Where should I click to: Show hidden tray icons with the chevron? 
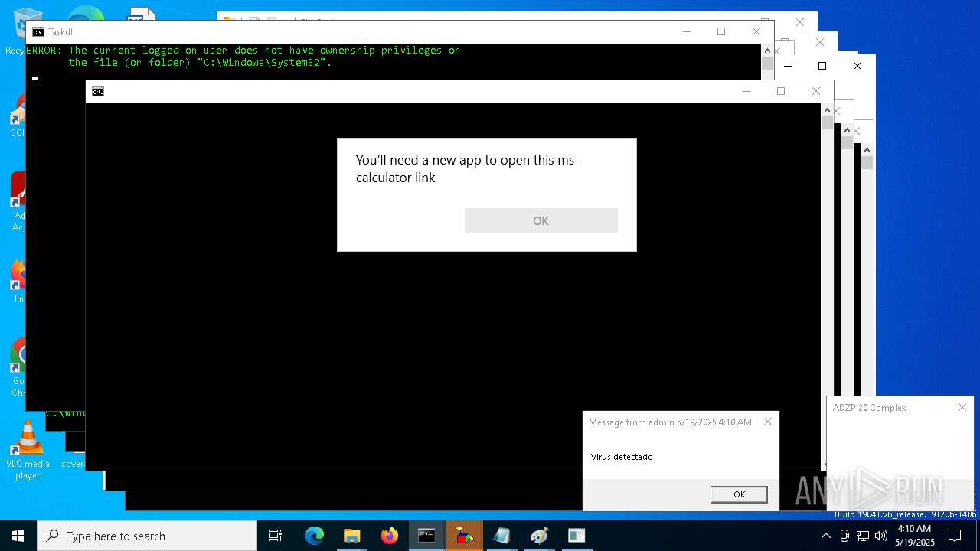coord(825,536)
